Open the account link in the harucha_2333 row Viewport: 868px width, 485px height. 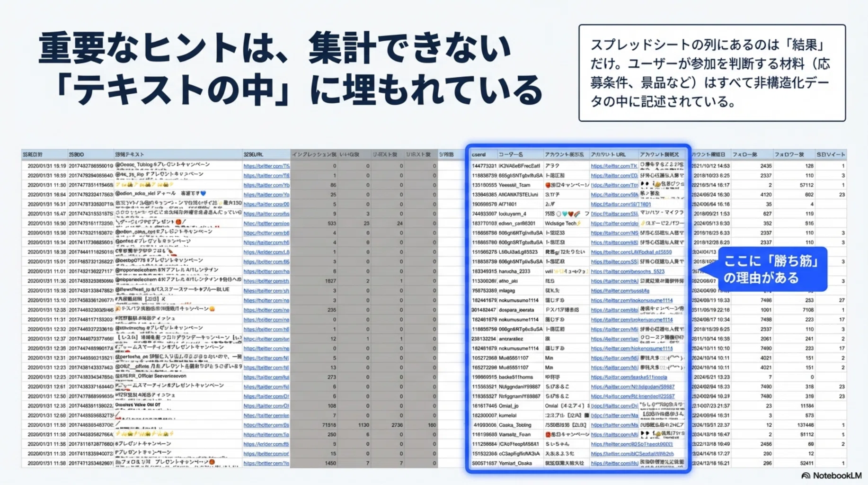[628, 271]
